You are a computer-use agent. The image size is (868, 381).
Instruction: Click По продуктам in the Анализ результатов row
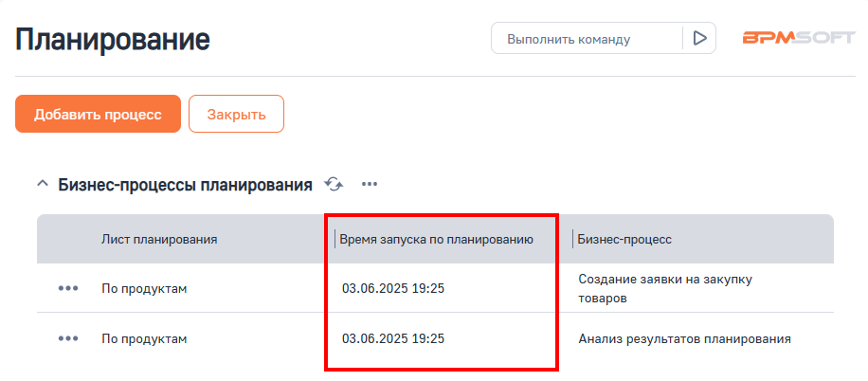[144, 337]
